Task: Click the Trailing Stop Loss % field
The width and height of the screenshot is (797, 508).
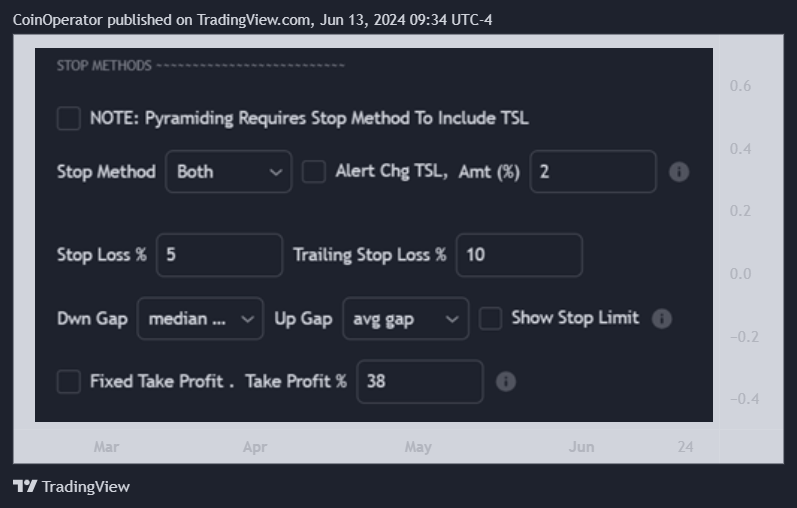Action: (x=519, y=255)
